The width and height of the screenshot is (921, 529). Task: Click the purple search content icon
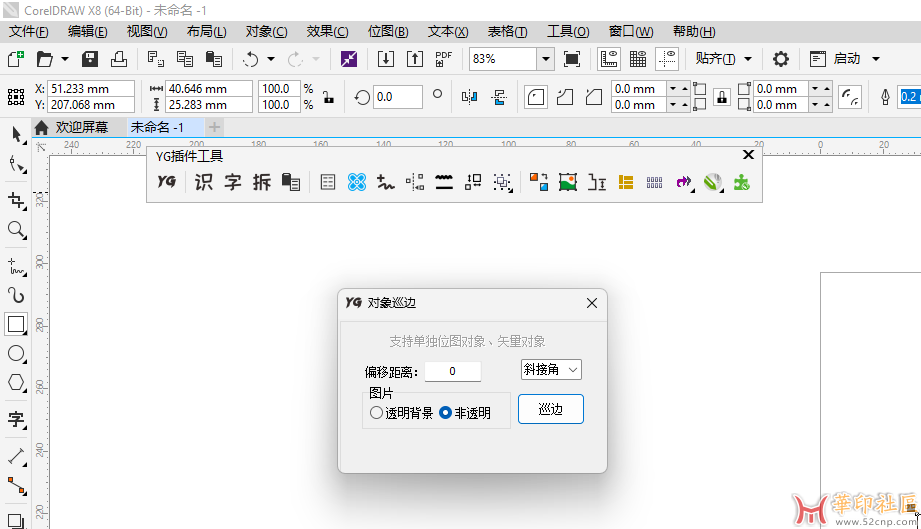click(349, 59)
